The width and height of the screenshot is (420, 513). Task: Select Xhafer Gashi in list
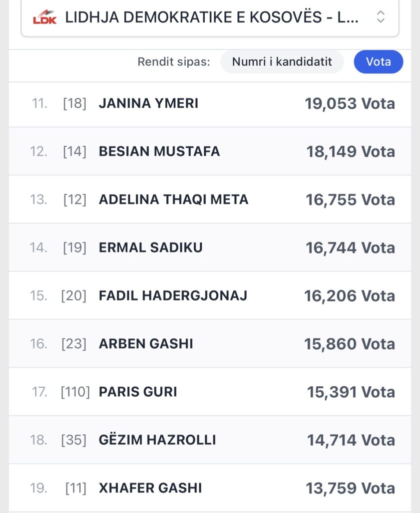pos(151,488)
